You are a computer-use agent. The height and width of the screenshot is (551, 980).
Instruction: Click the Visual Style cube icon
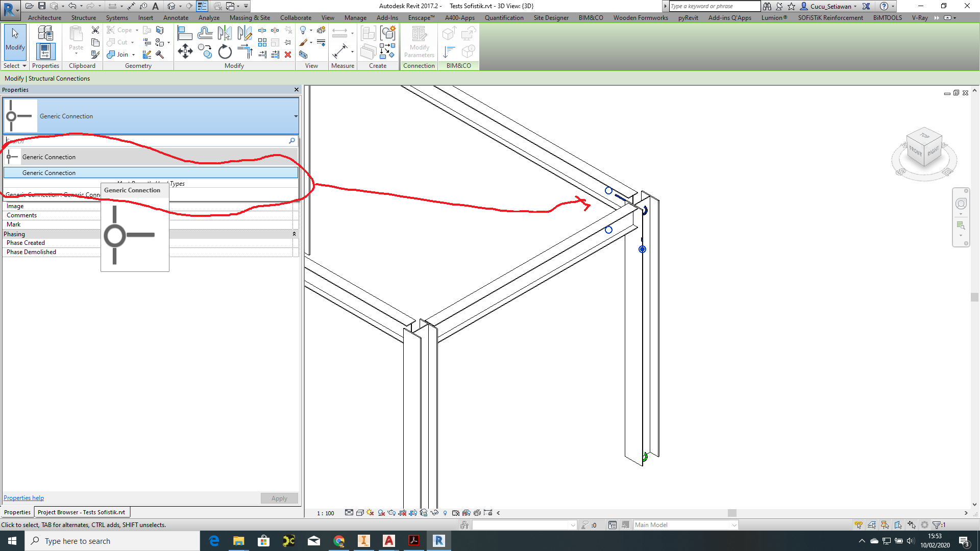click(359, 513)
